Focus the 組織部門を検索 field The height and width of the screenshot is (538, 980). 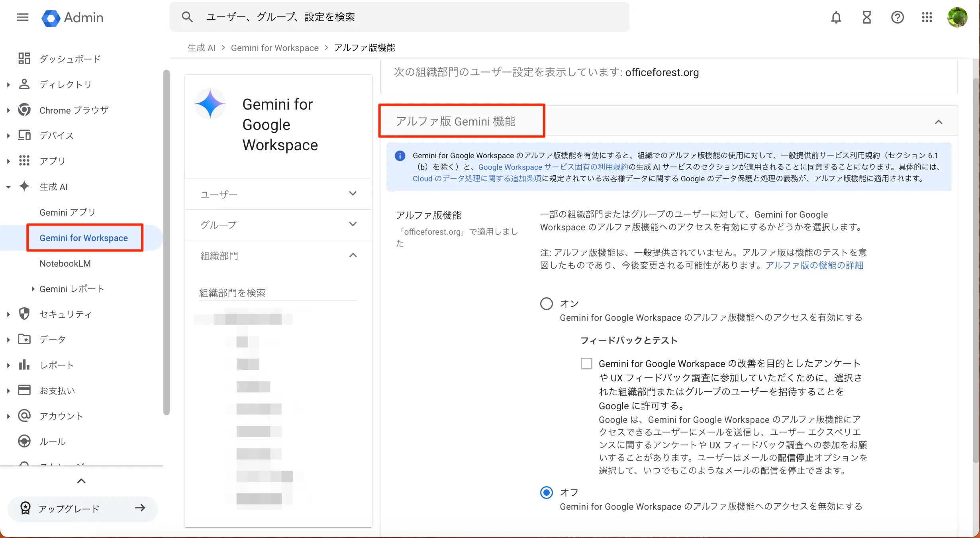tap(278, 293)
